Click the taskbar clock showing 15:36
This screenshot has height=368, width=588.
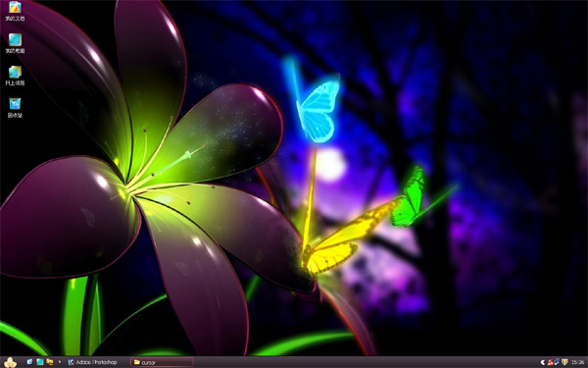tap(577, 362)
